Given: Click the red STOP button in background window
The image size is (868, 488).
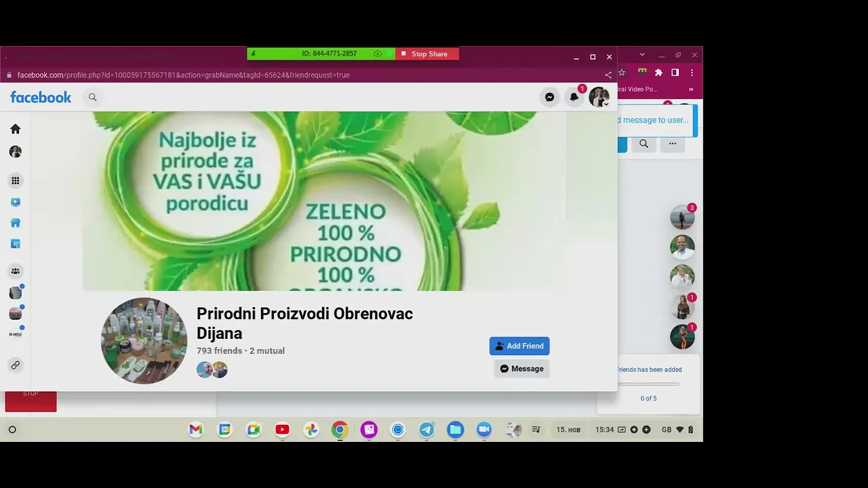Looking at the screenshot, I should tap(31, 400).
